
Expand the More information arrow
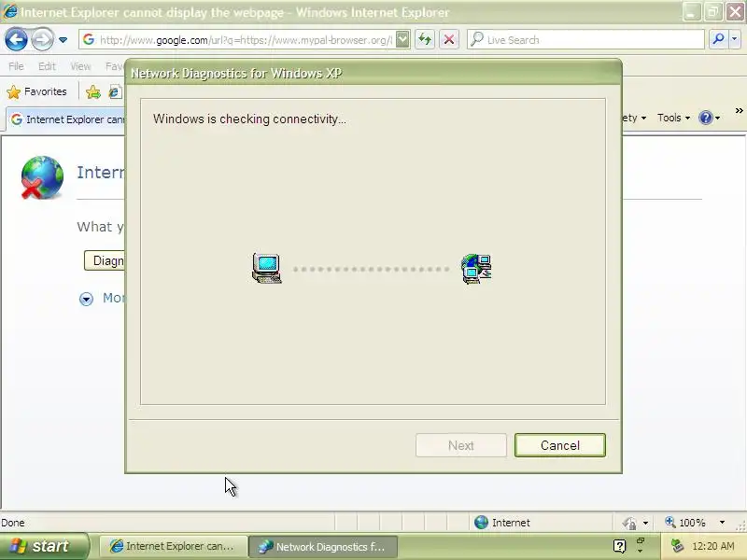(86, 299)
